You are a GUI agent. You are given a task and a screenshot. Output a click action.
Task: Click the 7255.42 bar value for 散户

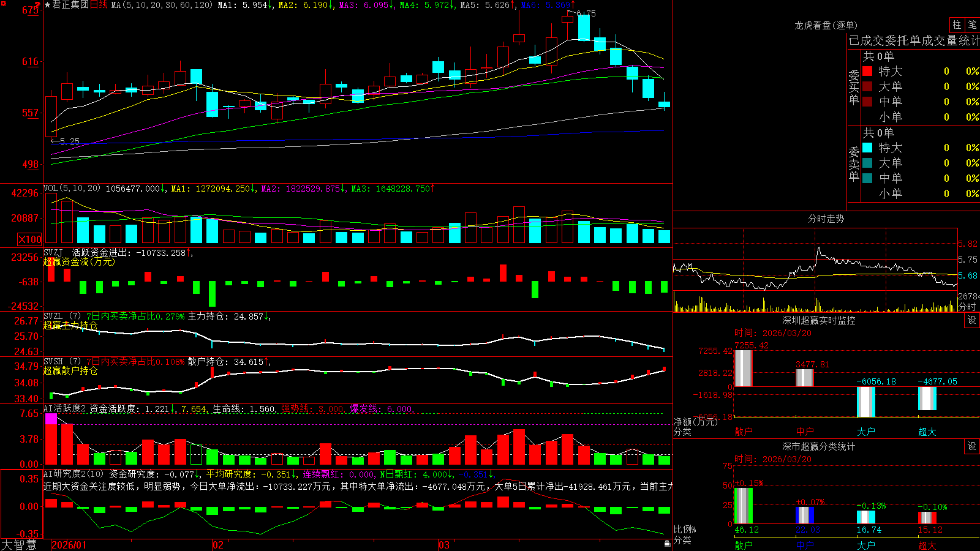(752, 345)
